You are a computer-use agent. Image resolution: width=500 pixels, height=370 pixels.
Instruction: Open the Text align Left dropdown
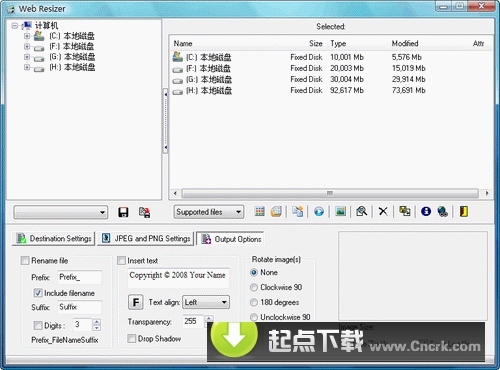[x=206, y=302]
